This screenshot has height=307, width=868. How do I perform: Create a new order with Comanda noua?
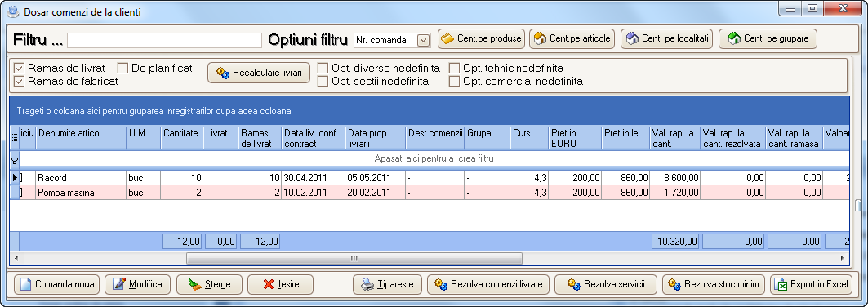(56, 284)
